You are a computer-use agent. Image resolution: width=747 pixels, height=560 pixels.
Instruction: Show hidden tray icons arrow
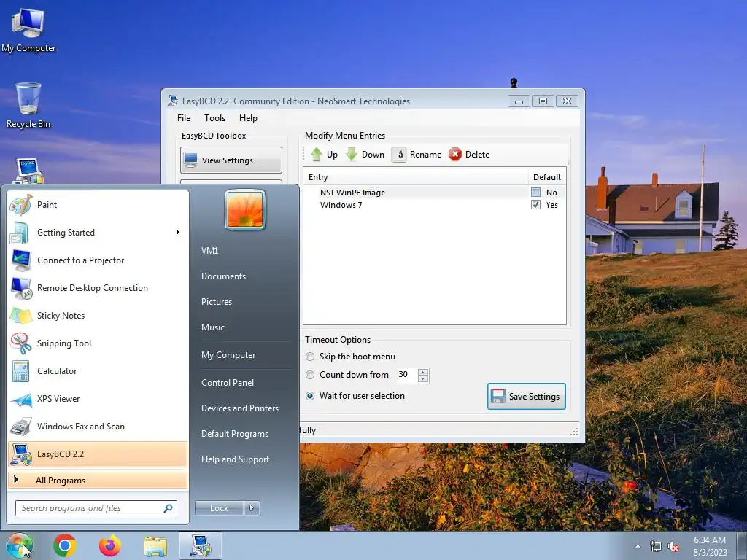tap(638, 546)
